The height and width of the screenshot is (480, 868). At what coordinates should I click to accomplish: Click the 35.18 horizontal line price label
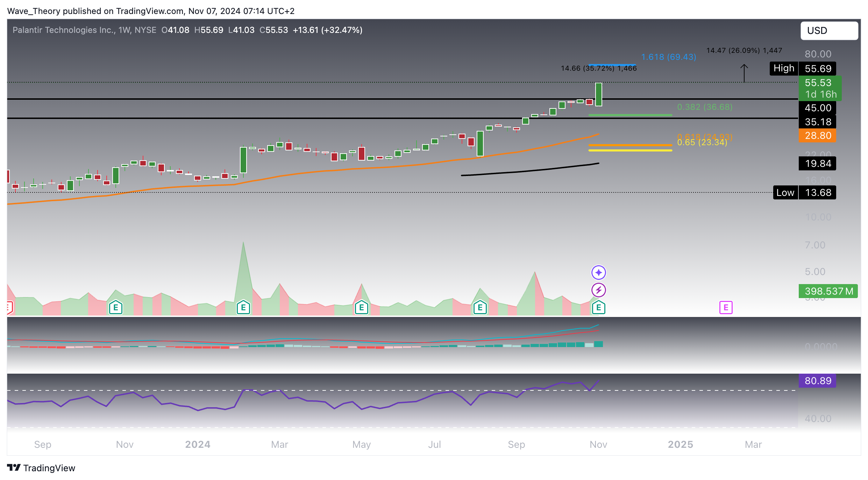click(x=817, y=122)
